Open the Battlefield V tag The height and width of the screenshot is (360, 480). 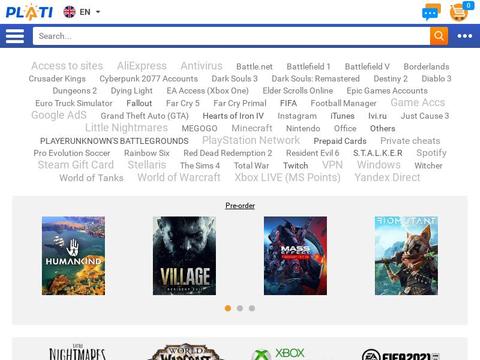(x=367, y=67)
